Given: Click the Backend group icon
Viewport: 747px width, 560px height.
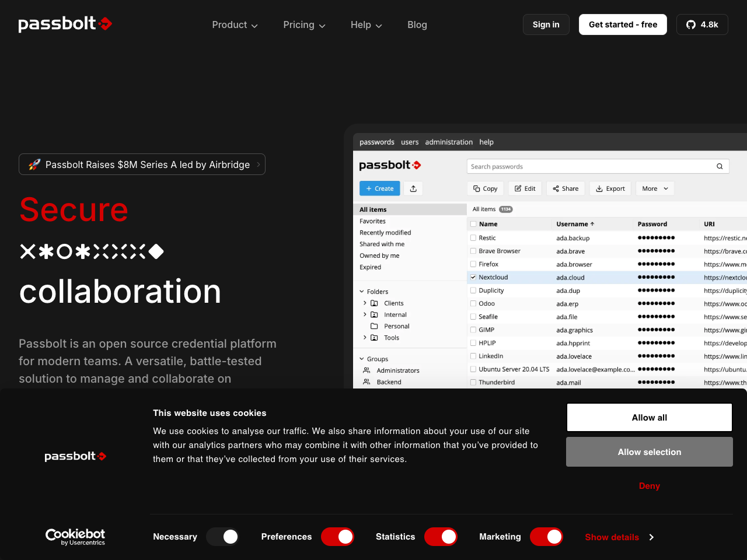Looking at the screenshot, I should (366, 382).
